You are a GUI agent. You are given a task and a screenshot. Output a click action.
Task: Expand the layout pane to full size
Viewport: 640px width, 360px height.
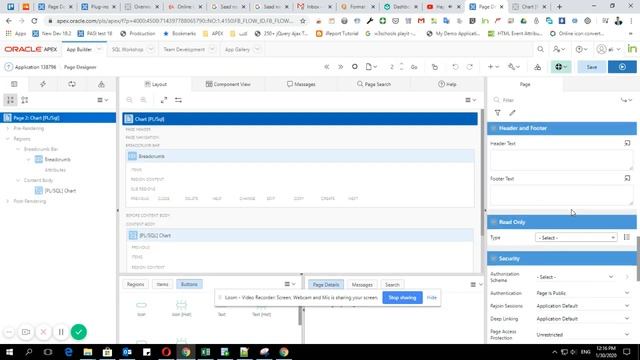[x=164, y=100]
